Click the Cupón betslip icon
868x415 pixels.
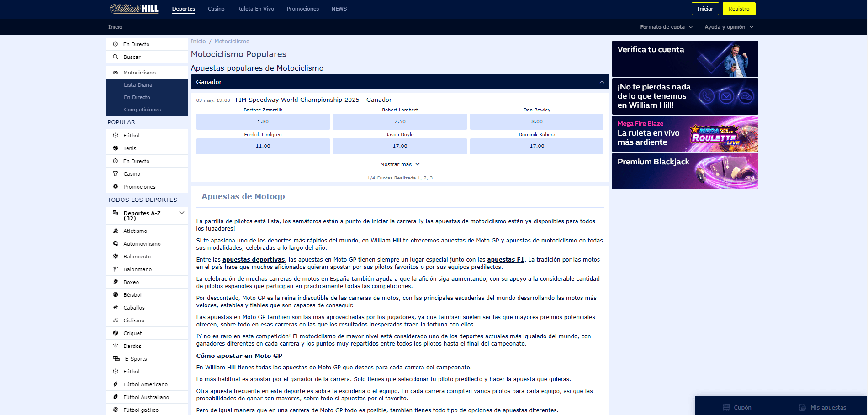pos(726,408)
